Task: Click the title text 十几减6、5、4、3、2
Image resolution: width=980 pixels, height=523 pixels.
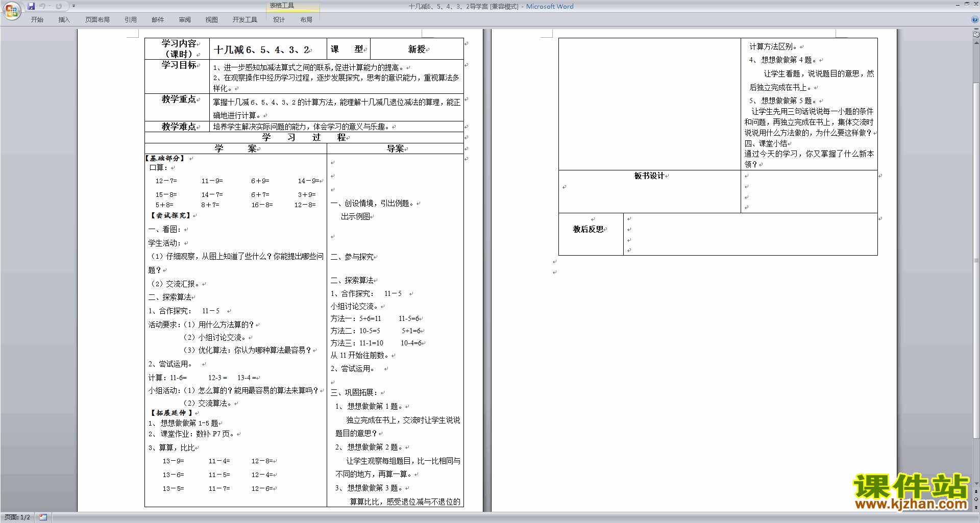Action: (x=261, y=49)
